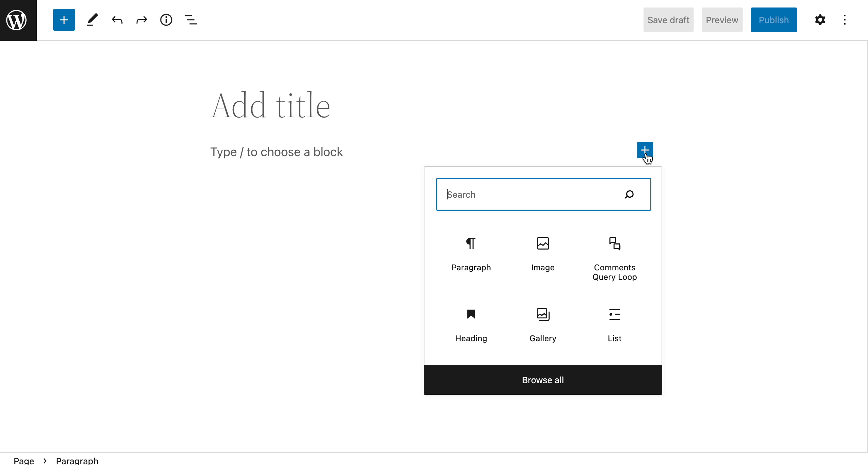Insert a Comments Query Loop block
Viewport: 868px width, 465px height.
pos(615,259)
